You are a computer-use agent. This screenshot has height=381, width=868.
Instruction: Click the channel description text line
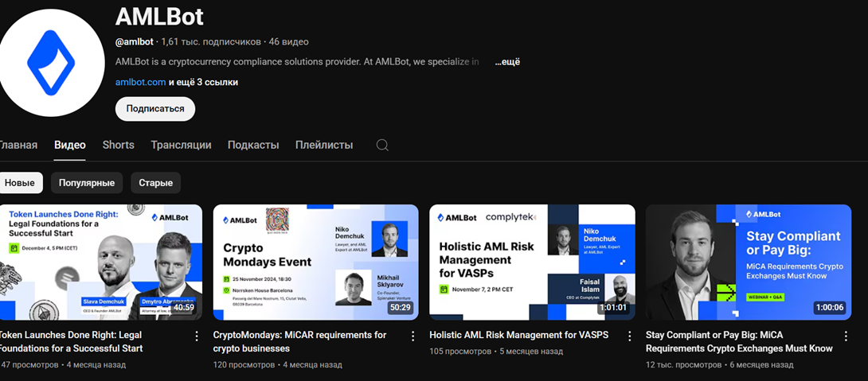pos(297,62)
